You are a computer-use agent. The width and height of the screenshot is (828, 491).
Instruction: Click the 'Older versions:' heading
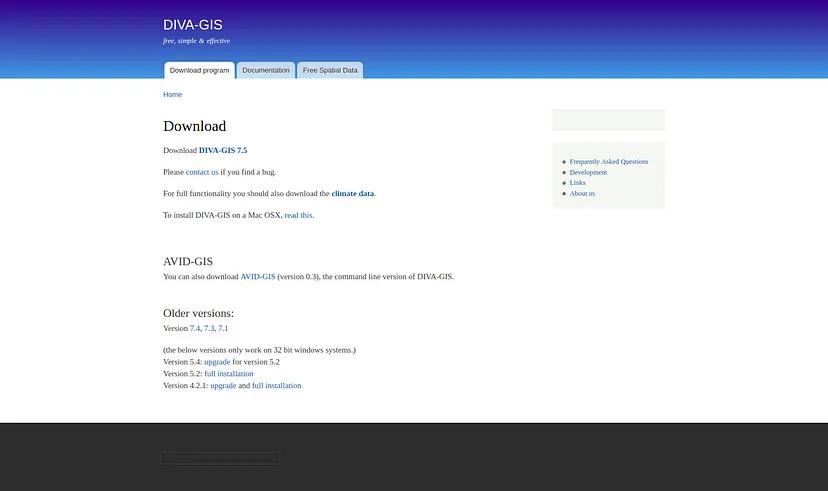(199, 313)
